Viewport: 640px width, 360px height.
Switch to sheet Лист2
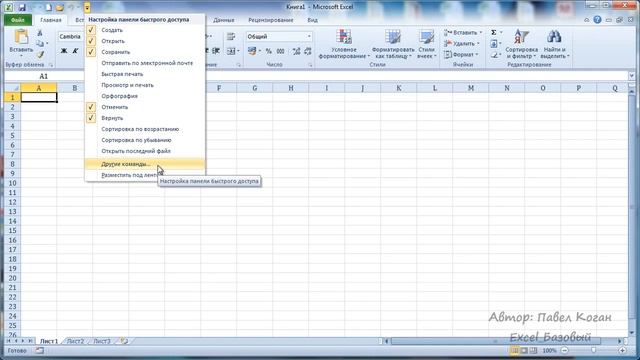(75, 341)
